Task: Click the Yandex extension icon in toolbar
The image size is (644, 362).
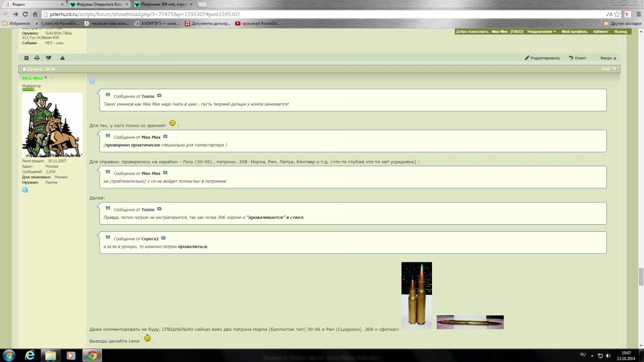Action: click(x=627, y=14)
